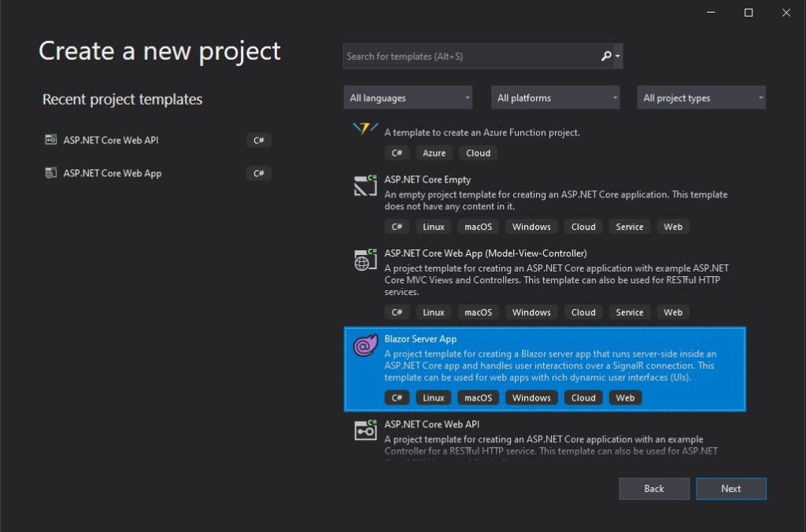
Task: Click the ASP.NET Core Web API template icon
Action: pyautogui.click(x=365, y=430)
